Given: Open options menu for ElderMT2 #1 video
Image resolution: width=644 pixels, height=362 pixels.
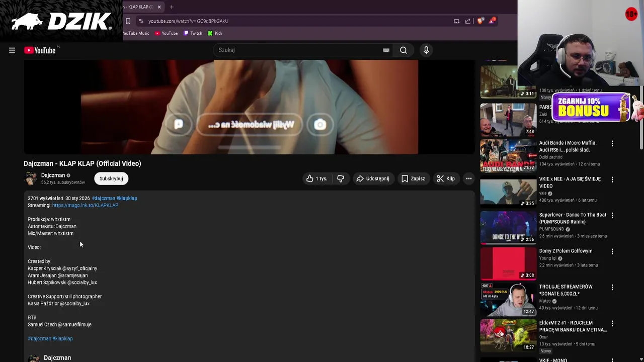Looking at the screenshot, I should [x=612, y=323].
